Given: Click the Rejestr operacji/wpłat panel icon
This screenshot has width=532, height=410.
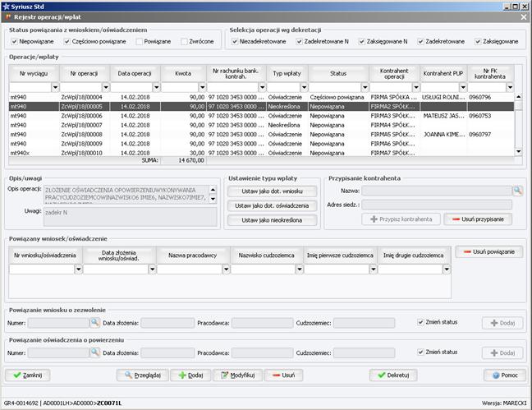Looking at the screenshot, I should click(8, 16).
